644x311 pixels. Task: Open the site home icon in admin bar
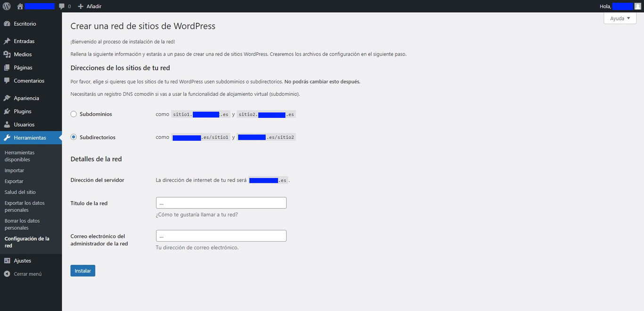[20, 6]
